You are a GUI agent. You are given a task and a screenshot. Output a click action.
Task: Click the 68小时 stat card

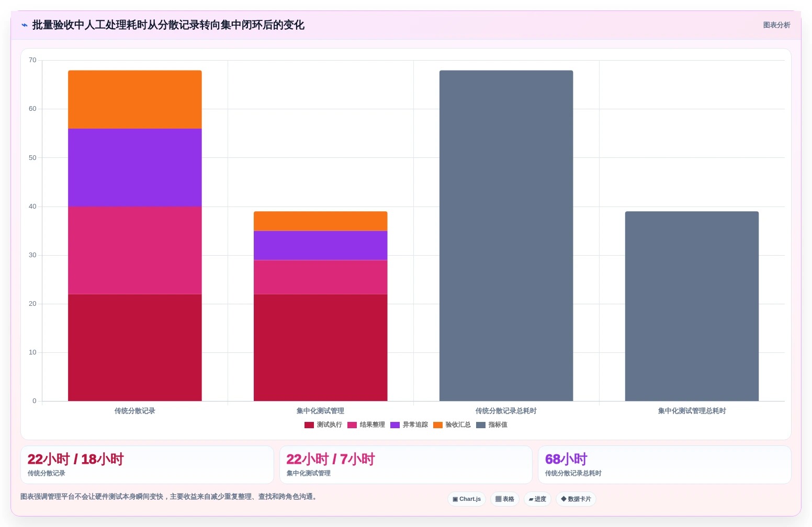pos(664,465)
